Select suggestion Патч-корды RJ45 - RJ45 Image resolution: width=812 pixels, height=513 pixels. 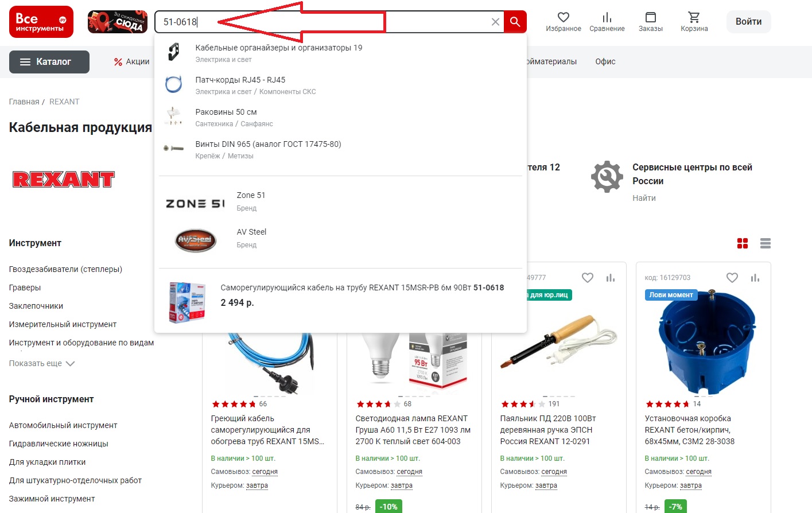click(341, 85)
